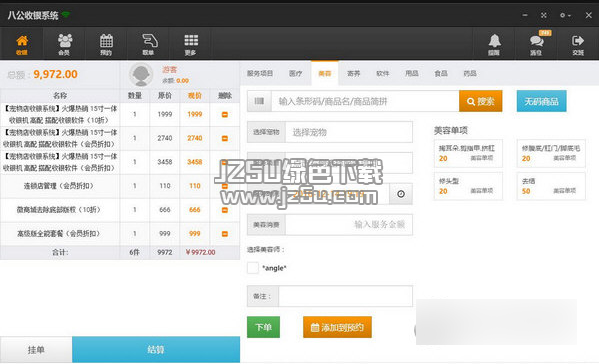
Task: Click the blue 无码商品 button
Action: pyautogui.click(x=542, y=101)
